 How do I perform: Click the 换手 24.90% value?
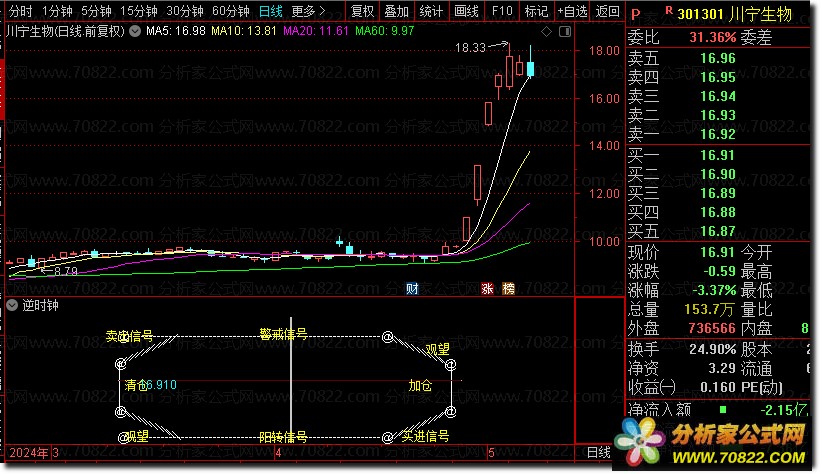(712, 349)
